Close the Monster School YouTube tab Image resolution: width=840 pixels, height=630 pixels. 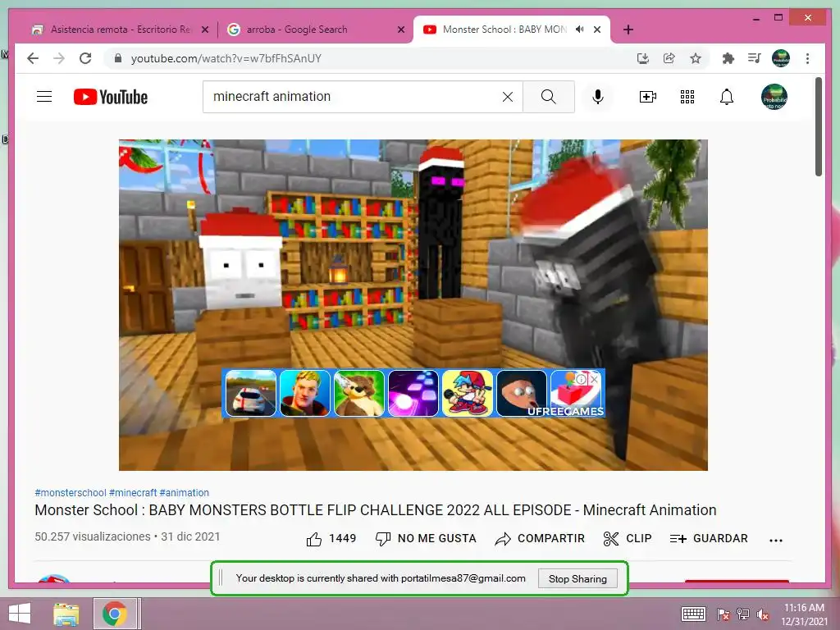coord(597,30)
